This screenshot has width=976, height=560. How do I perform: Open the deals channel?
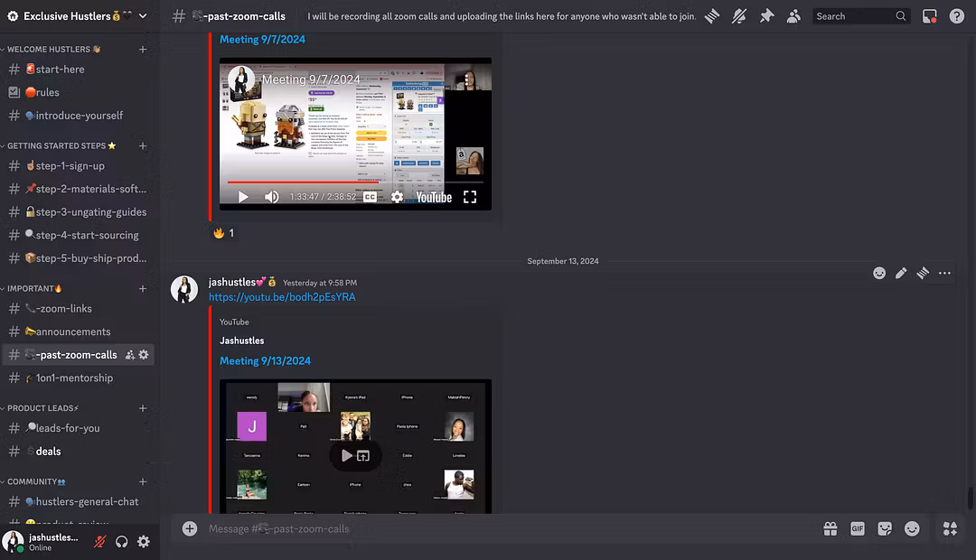(x=49, y=451)
